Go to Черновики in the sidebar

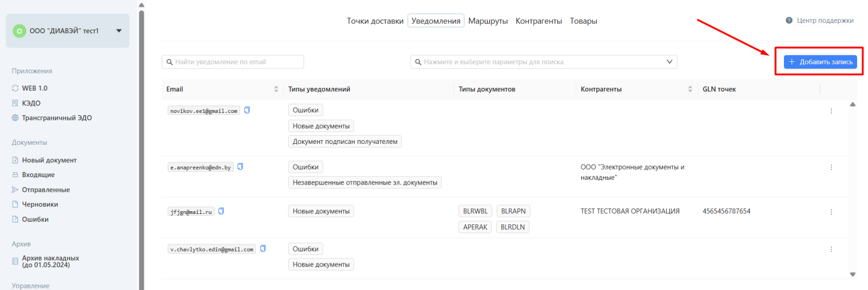coord(40,205)
